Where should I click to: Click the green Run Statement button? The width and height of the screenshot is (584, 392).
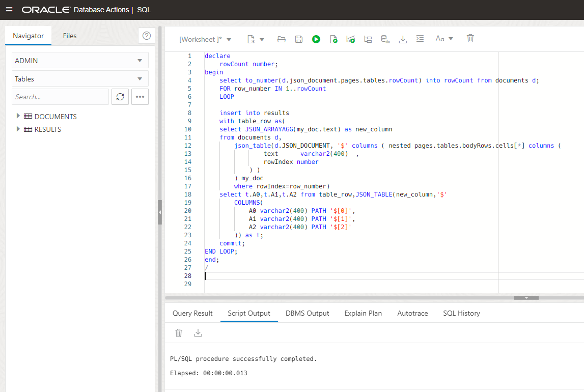tap(316, 39)
